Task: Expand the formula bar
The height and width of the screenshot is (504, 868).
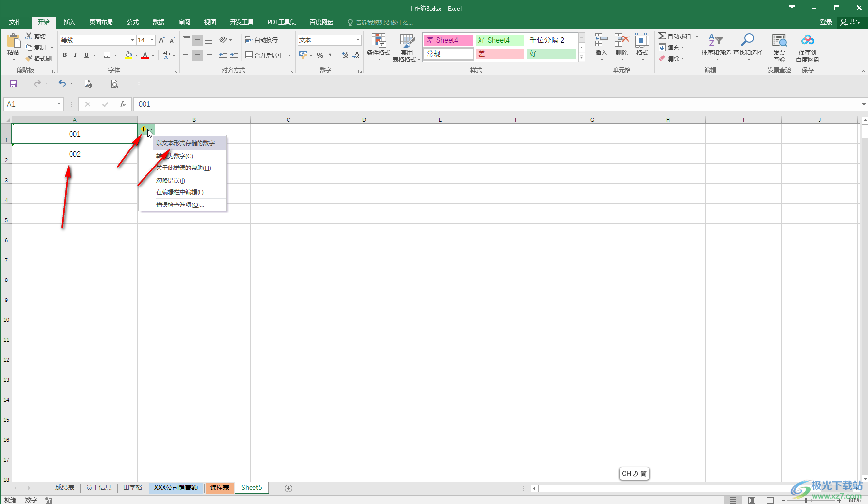Action: [864, 104]
